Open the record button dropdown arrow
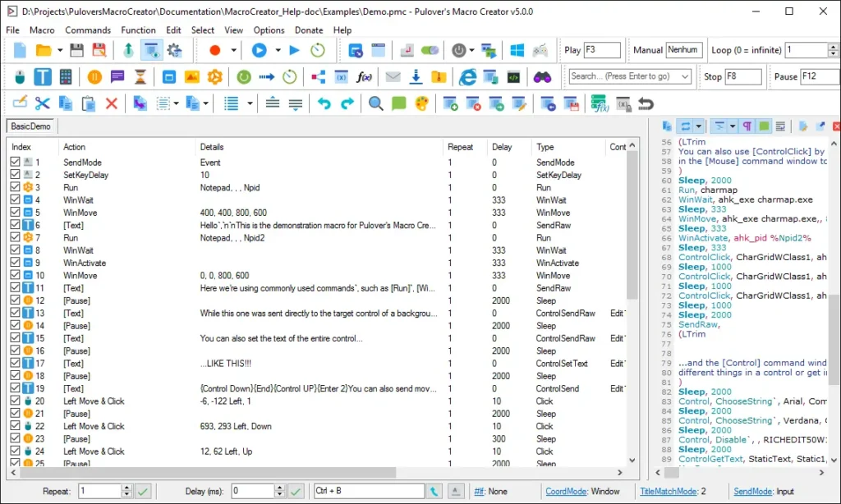Viewport: 841px width, 504px height. 235,49
